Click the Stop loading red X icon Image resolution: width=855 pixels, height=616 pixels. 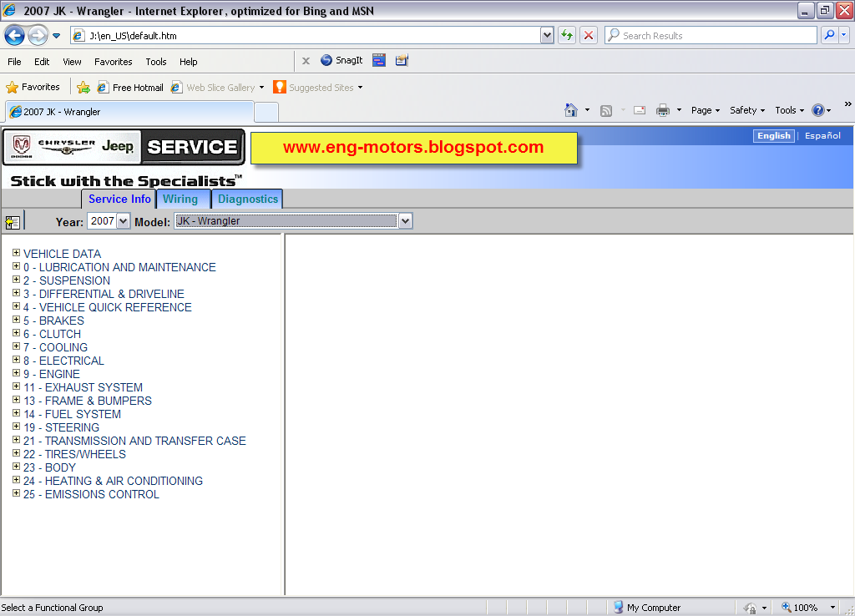[x=589, y=35]
